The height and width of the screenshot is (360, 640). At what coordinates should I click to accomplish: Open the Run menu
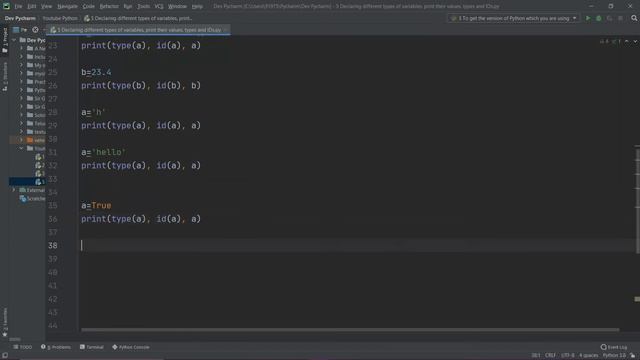tap(128, 6)
